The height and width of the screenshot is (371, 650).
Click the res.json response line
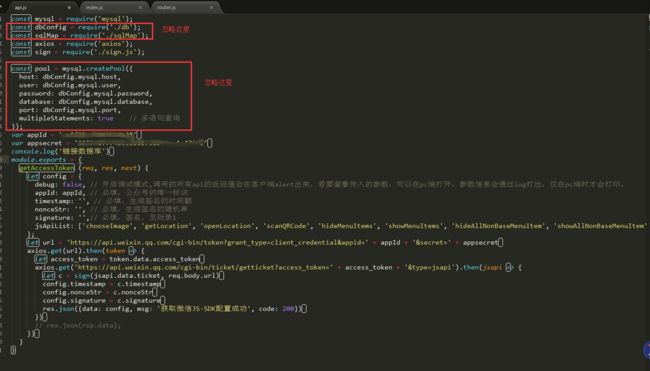click(175, 309)
